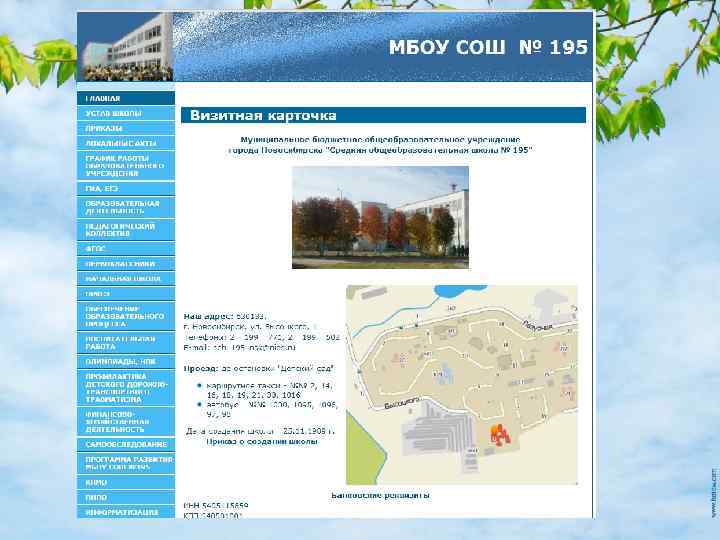Open График работы образовательного учреждения
720x540 pixels.
pos(126,166)
